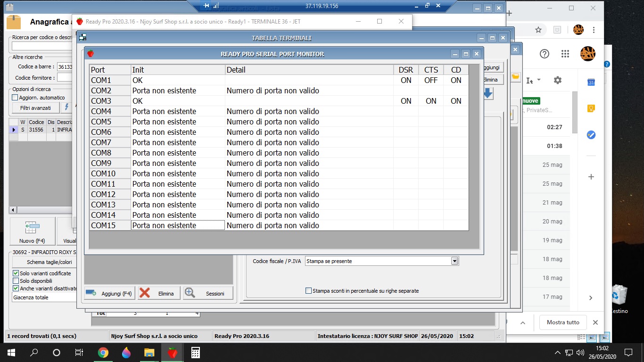Open Windows Start menu
The image size is (644, 362).
coord(11,352)
